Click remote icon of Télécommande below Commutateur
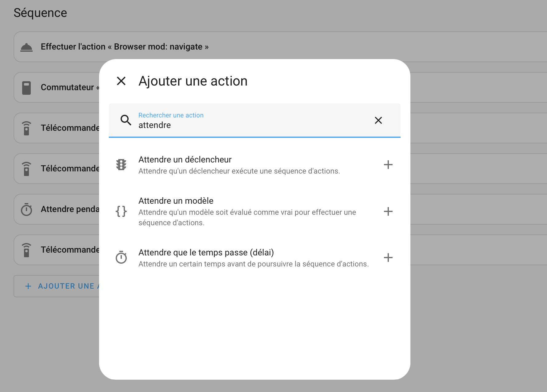Image resolution: width=547 pixels, height=392 pixels. coord(26,128)
